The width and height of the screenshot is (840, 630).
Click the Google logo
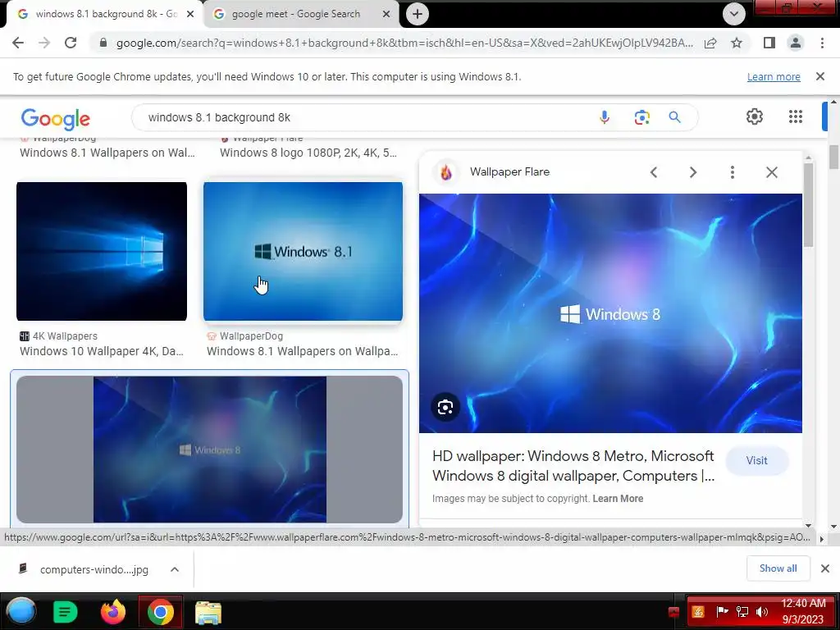pos(56,119)
